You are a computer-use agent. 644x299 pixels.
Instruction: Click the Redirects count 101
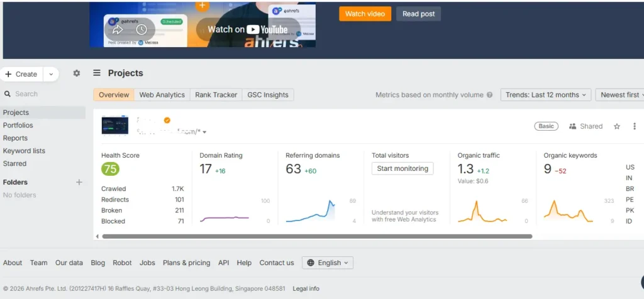coord(179,200)
